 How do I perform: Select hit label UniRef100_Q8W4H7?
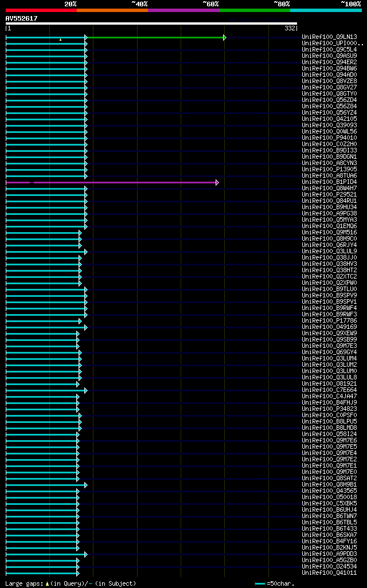[x=330, y=188]
